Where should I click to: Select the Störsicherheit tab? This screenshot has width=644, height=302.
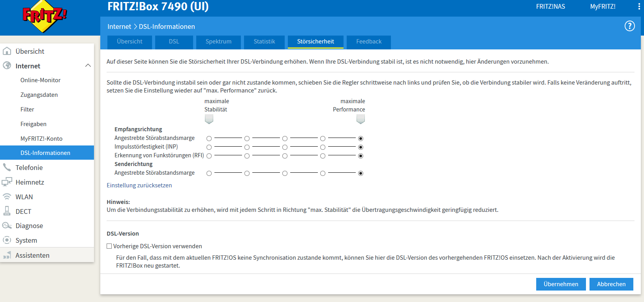coord(315,42)
